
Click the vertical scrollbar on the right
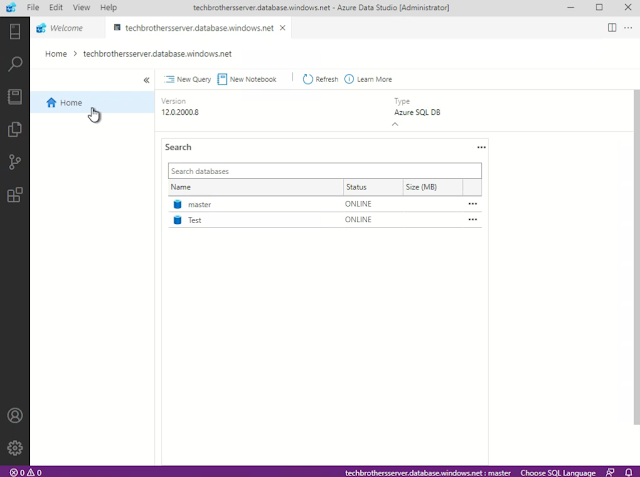point(636,257)
